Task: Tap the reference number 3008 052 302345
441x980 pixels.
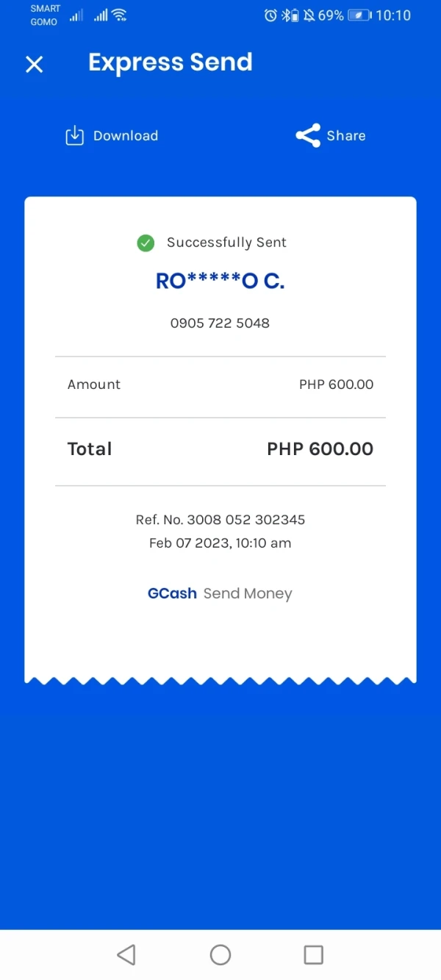Action: [x=245, y=520]
